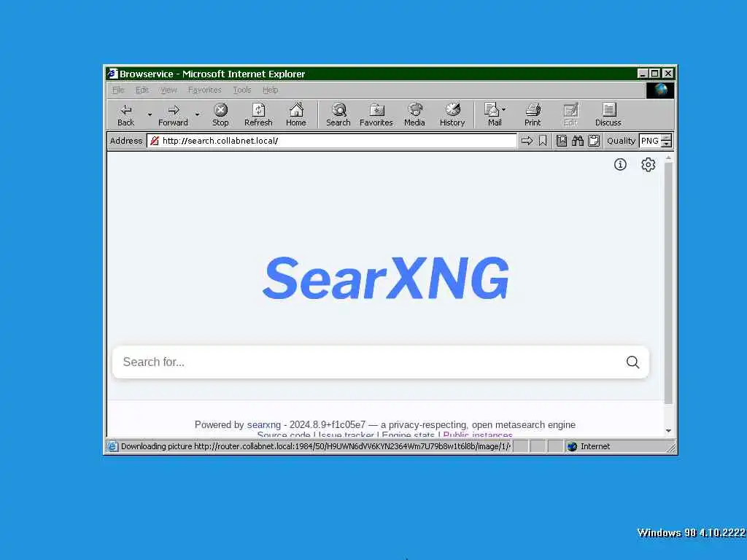
Task: Open the Mail dropdown arrow
Action: click(504, 109)
